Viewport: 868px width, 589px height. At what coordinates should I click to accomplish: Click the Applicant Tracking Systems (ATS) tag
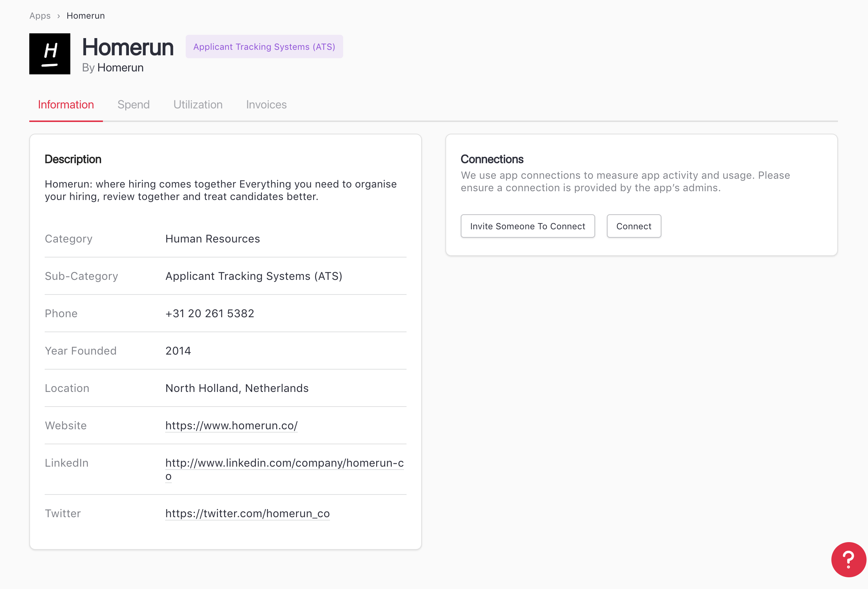[x=264, y=47]
